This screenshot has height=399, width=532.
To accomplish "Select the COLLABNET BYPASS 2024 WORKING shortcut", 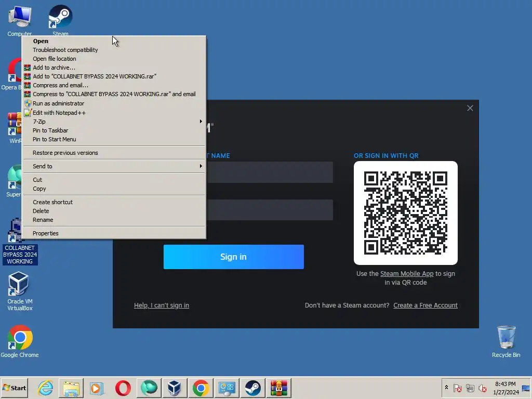I will click(x=20, y=241).
